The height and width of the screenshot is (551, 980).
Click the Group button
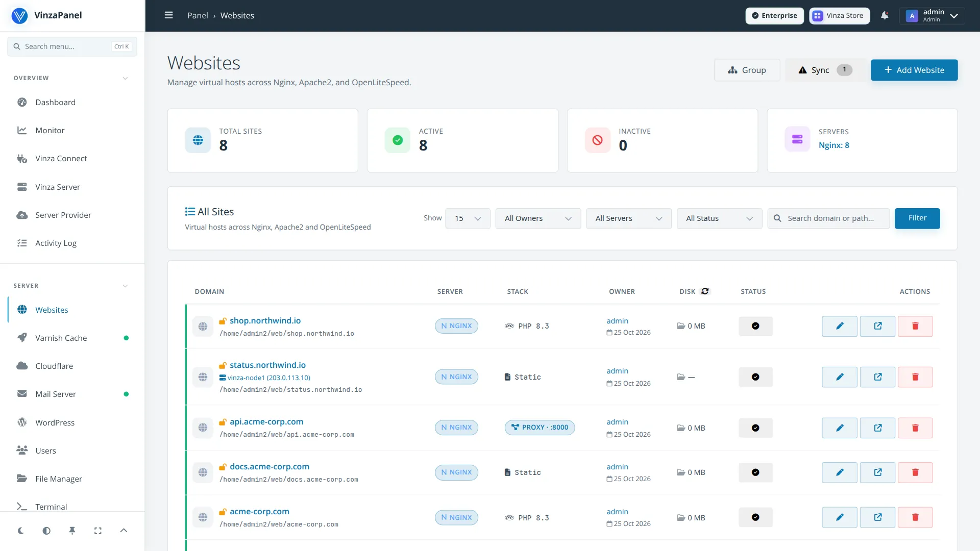click(x=747, y=70)
